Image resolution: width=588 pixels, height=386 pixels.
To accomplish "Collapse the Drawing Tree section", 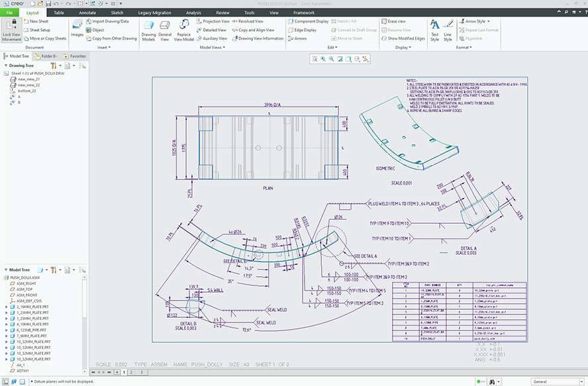I will coord(5,66).
